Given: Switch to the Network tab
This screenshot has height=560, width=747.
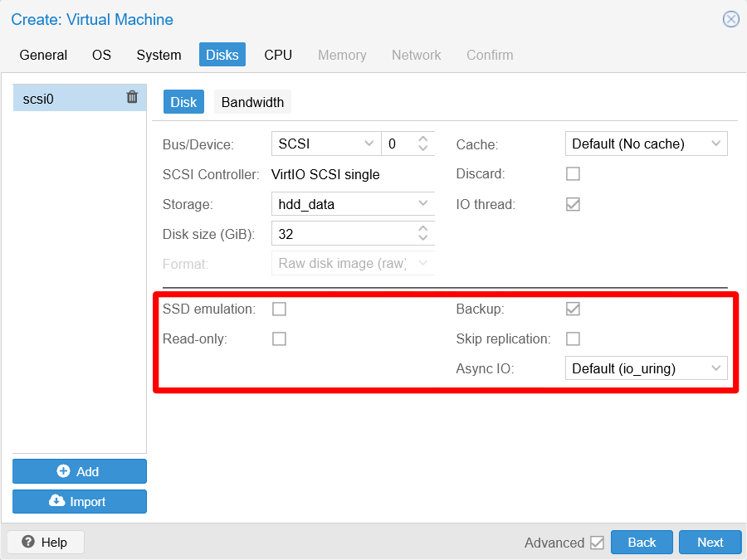Looking at the screenshot, I should point(416,55).
